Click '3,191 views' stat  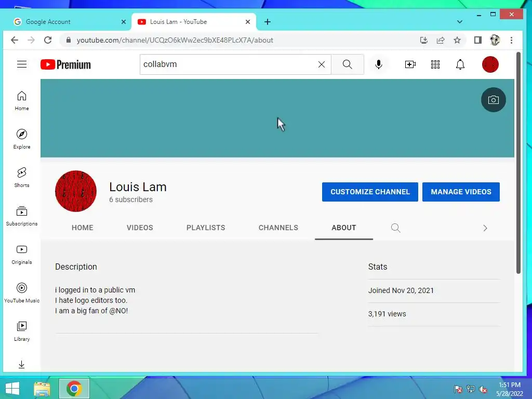387,314
